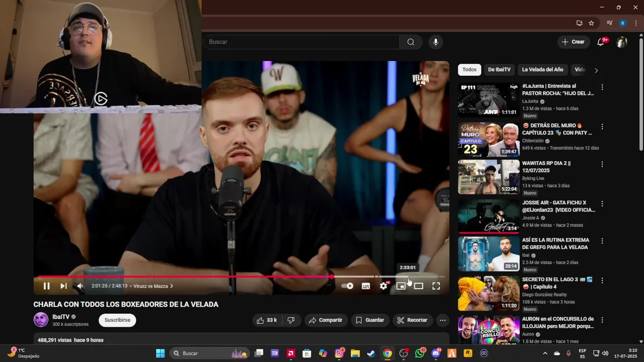Open the YouTube account avatar menu
Screen dimensions: 644x362
pos(622,42)
